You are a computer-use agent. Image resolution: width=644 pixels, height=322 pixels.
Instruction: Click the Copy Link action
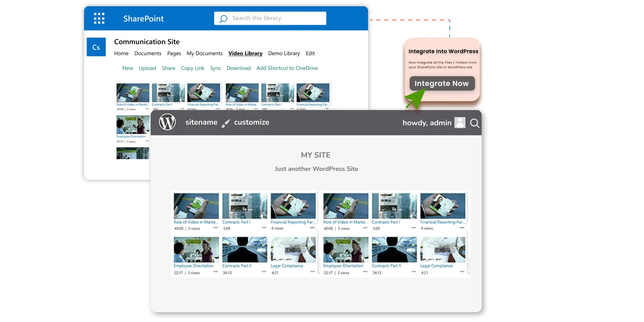pos(192,68)
